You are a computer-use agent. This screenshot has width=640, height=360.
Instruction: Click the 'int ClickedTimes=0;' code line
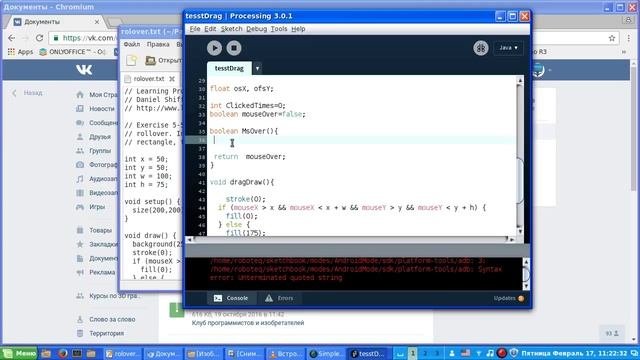pyautogui.click(x=248, y=105)
